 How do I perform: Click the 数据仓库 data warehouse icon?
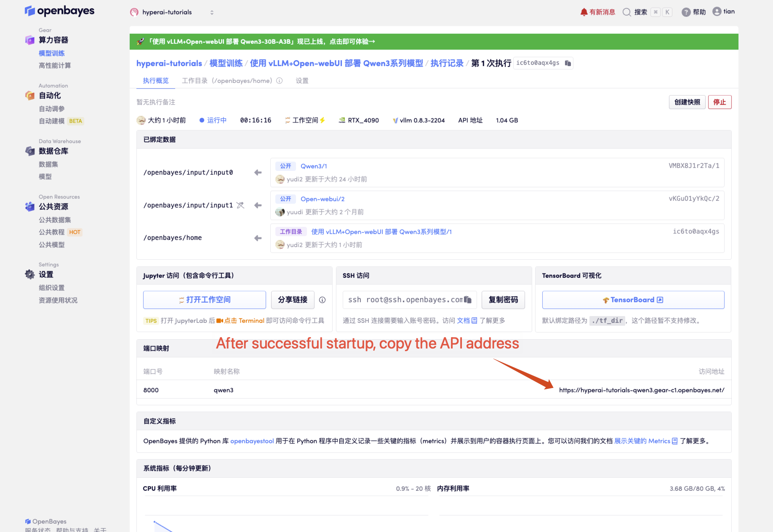29,151
